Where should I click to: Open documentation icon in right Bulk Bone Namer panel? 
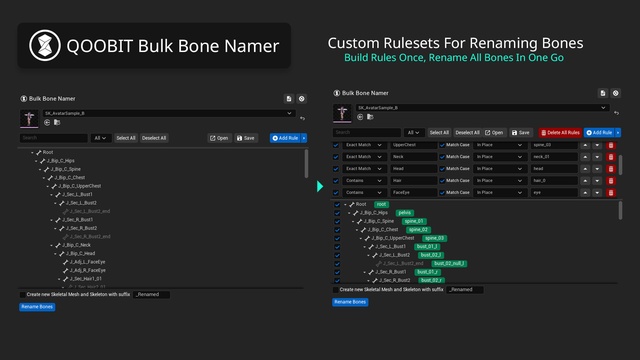(603, 93)
